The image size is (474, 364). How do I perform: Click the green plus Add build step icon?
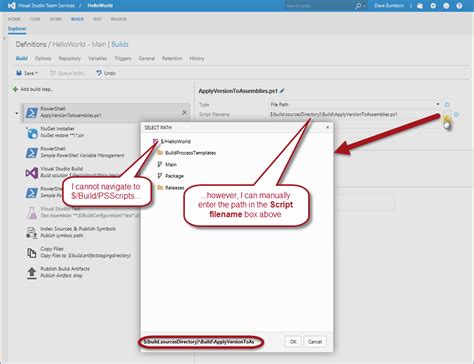pyautogui.click(x=15, y=89)
